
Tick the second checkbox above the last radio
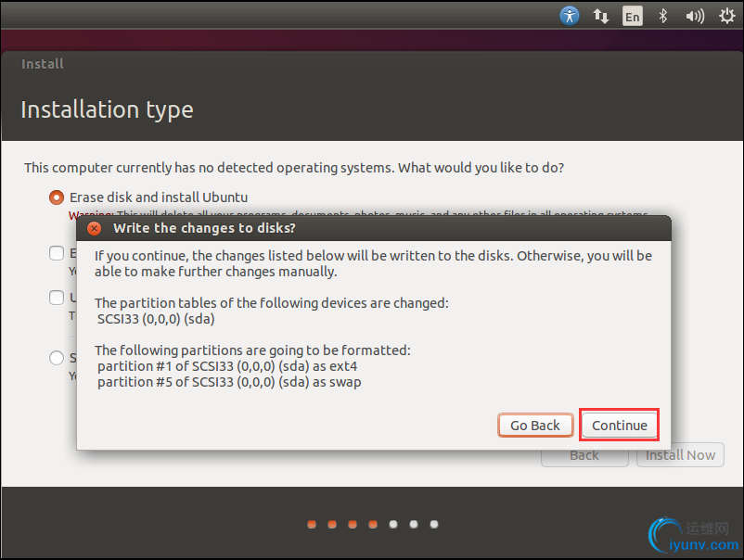[57, 298]
